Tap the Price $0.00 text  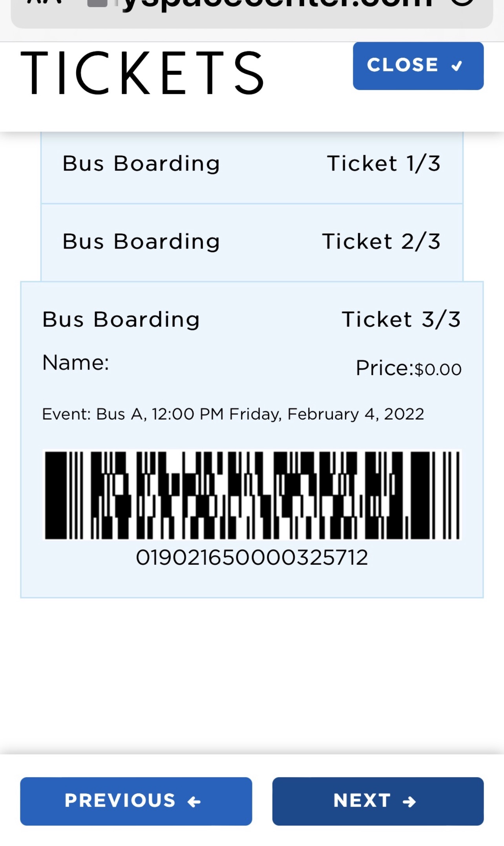[408, 369]
